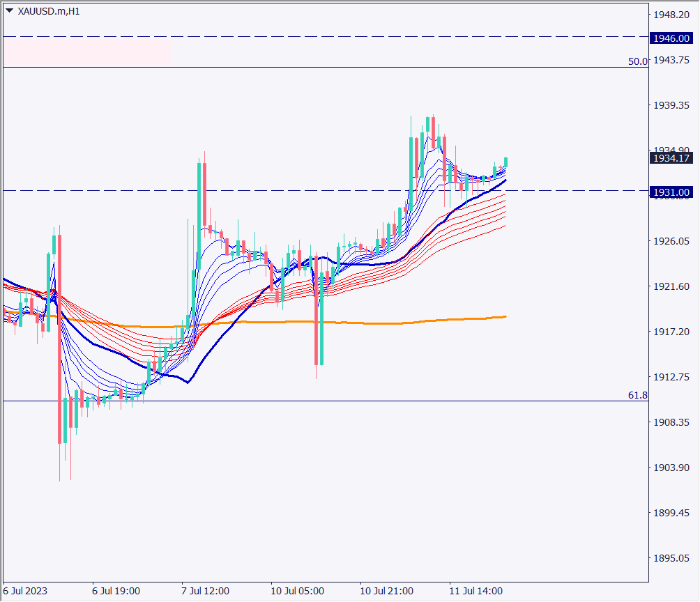
Task: Click 1939.35 on the price scale
Action: [670, 105]
